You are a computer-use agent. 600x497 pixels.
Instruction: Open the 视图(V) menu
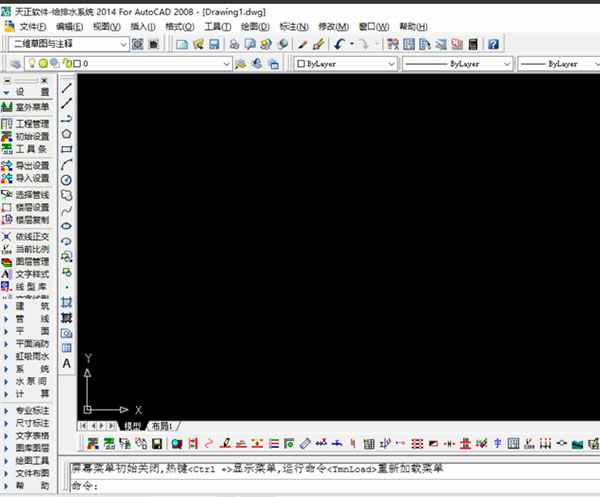pyautogui.click(x=107, y=27)
